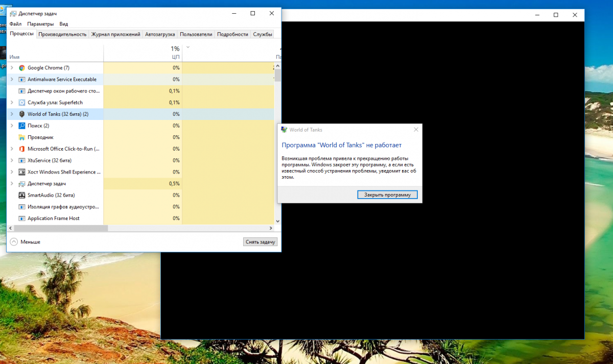
Task: Expand the Диспетчер задач process row
Action: click(x=12, y=184)
